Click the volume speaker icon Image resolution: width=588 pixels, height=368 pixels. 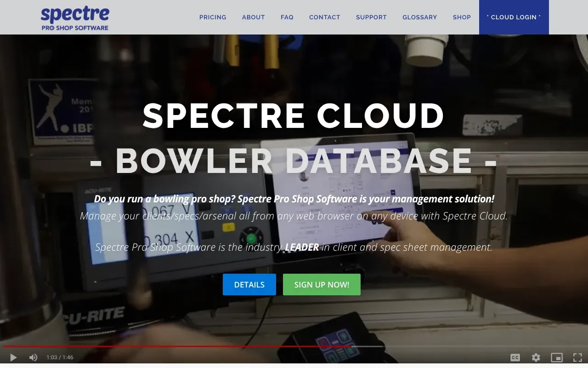click(33, 357)
